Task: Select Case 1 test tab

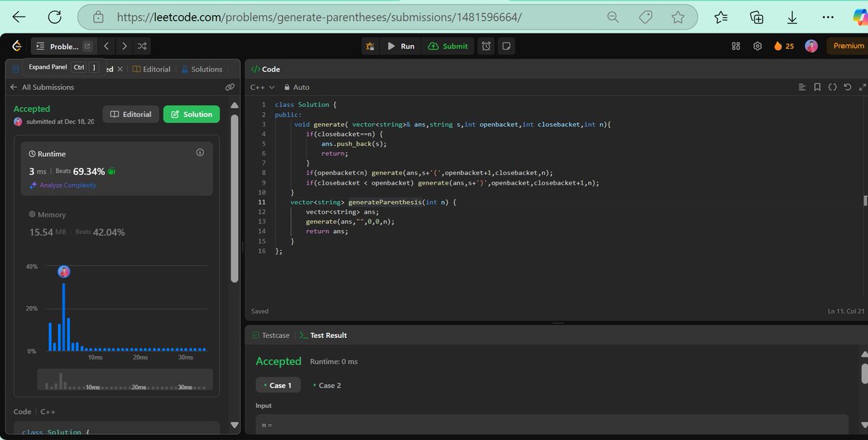Action: pyautogui.click(x=278, y=385)
